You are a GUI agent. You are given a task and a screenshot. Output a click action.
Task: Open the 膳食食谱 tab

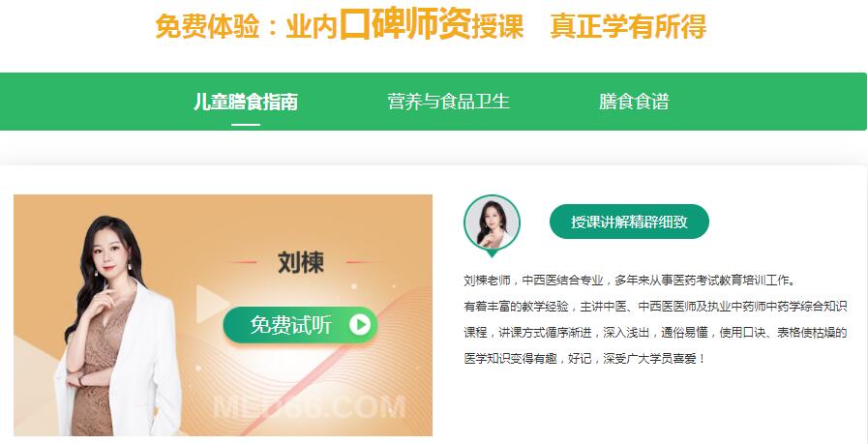(x=634, y=102)
